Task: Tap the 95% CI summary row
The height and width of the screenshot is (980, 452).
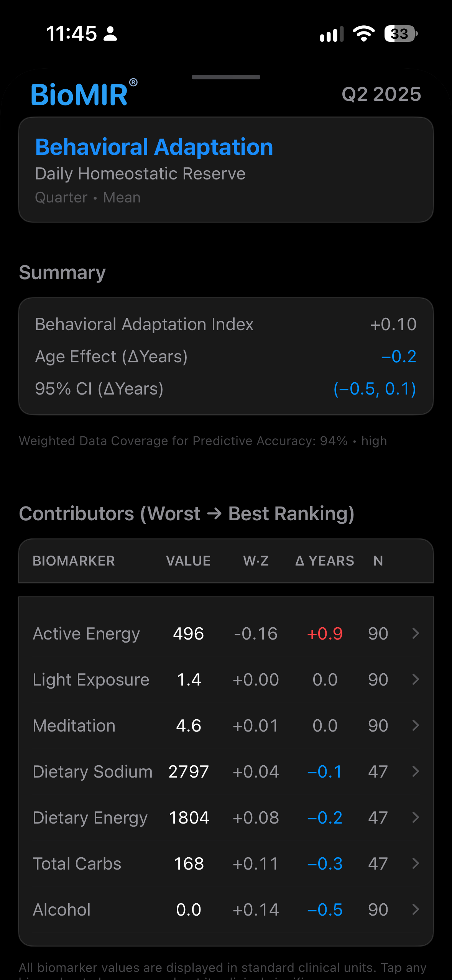Action: 226,389
